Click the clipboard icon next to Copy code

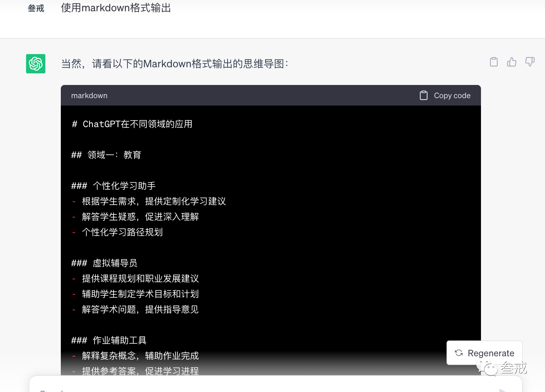point(423,95)
